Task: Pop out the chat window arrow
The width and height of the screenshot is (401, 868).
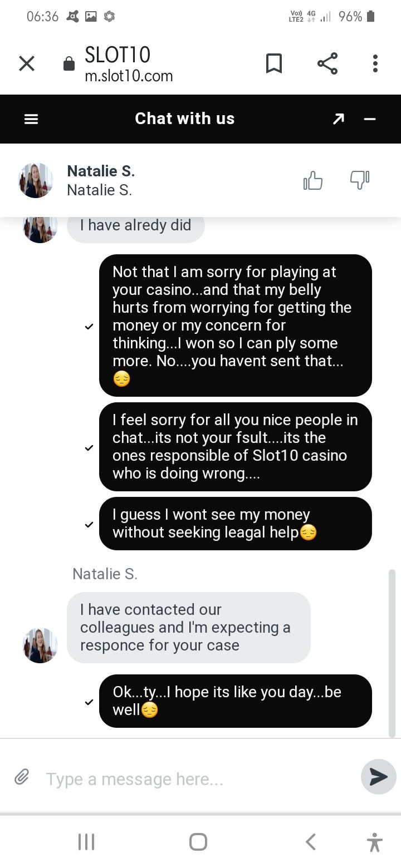Action: pos(338,119)
